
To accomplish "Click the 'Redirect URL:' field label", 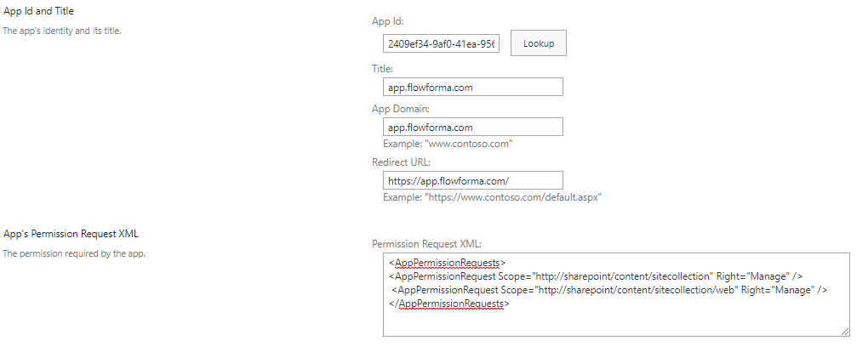I will click(401, 162).
